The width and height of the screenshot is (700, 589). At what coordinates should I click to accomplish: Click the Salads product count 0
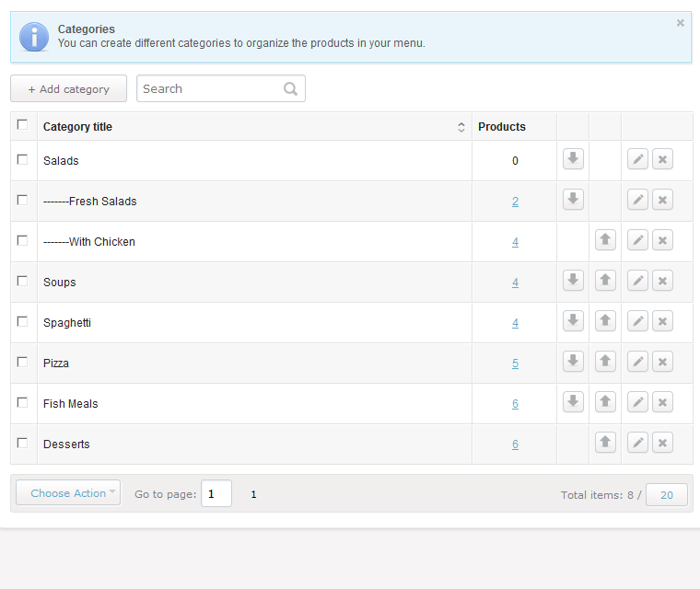515,161
